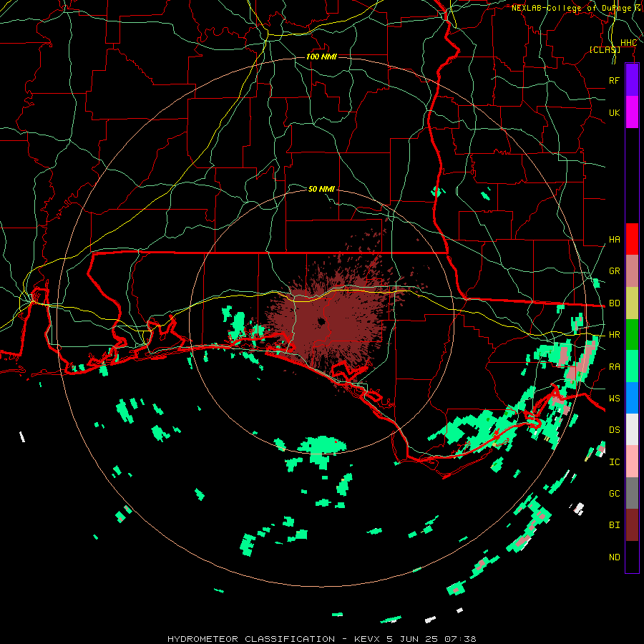Click the gray GC legend color swatch
644x644 pixels.
coord(632,493)
